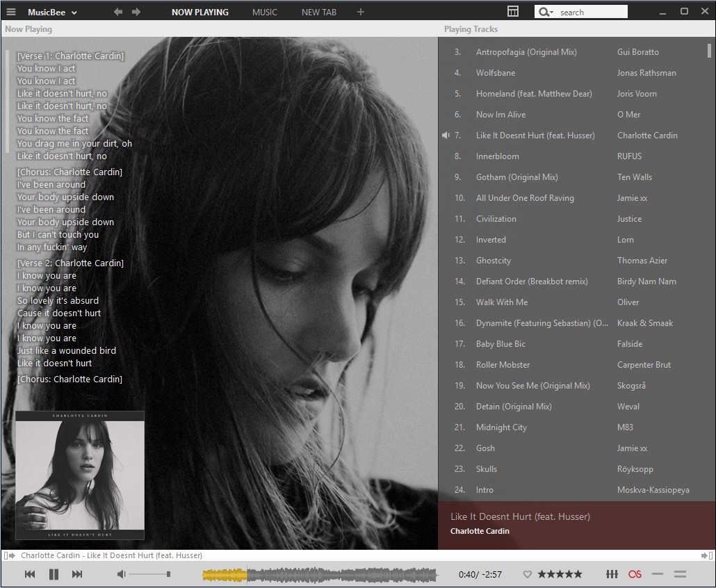Pause the current track

(54, 574)
